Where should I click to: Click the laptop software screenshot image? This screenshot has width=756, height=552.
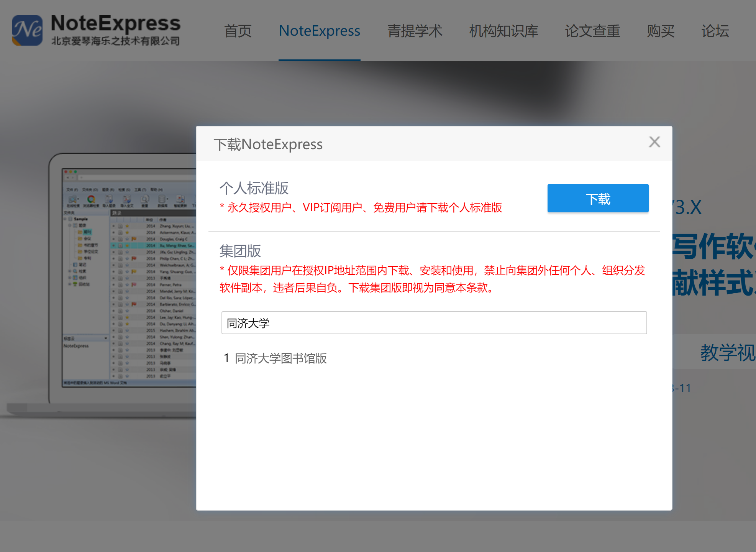click(x=126, y=276)
